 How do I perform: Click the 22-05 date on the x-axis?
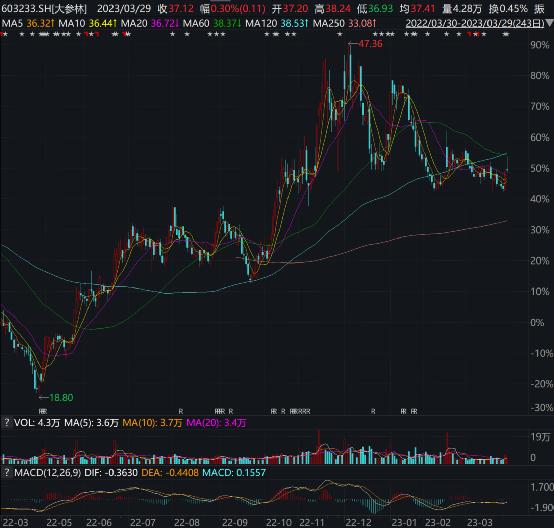pos(59,523)
